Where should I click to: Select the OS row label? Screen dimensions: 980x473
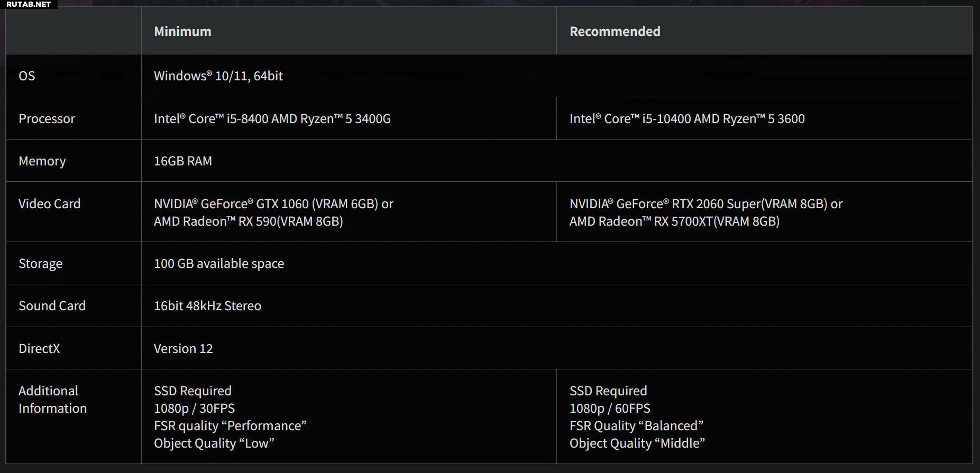27,76
